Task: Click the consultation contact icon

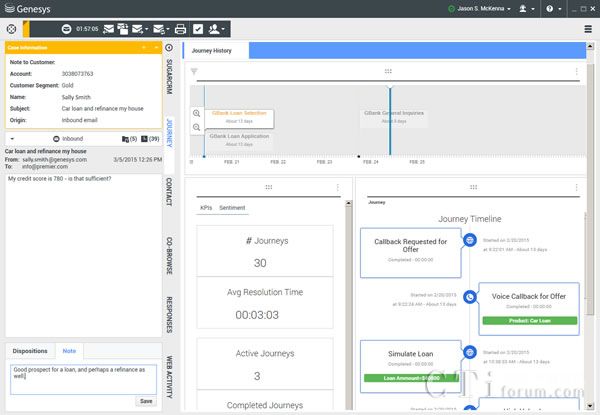Action: click(x=214, y=29)
